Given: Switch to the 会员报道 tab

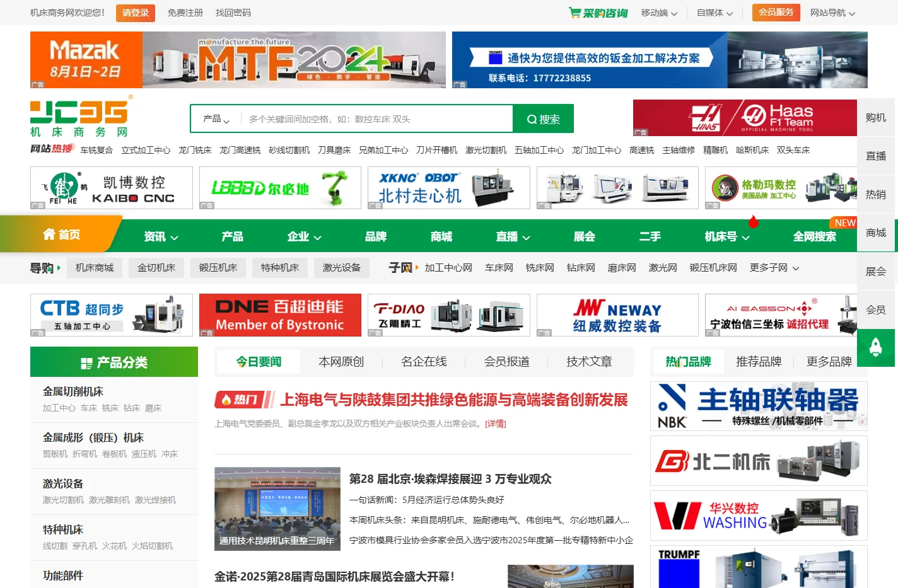Looking at the screenshot, I should click(506, 362).
